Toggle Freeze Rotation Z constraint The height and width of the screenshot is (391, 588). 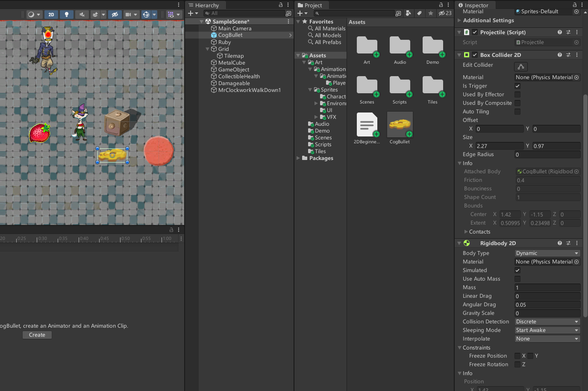pos(517,364)
